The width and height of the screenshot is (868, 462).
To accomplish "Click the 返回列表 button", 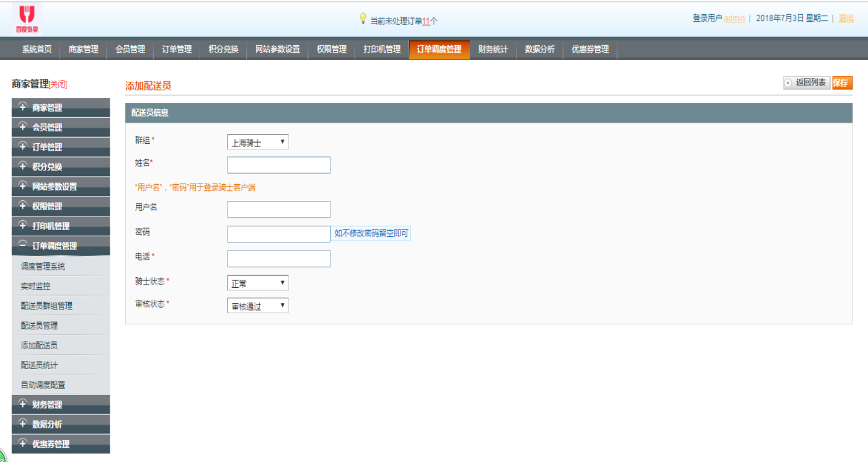I will 807,82.
